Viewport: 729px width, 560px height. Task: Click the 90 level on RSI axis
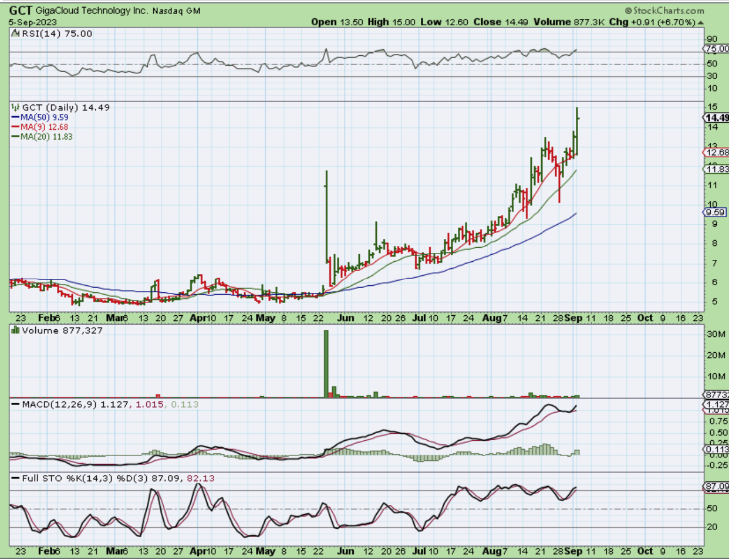[712, 39]
